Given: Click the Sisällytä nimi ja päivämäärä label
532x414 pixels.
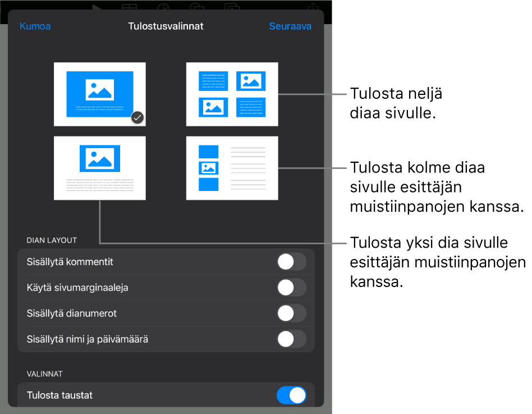Looking at the screenshot, I should point(87,339).
